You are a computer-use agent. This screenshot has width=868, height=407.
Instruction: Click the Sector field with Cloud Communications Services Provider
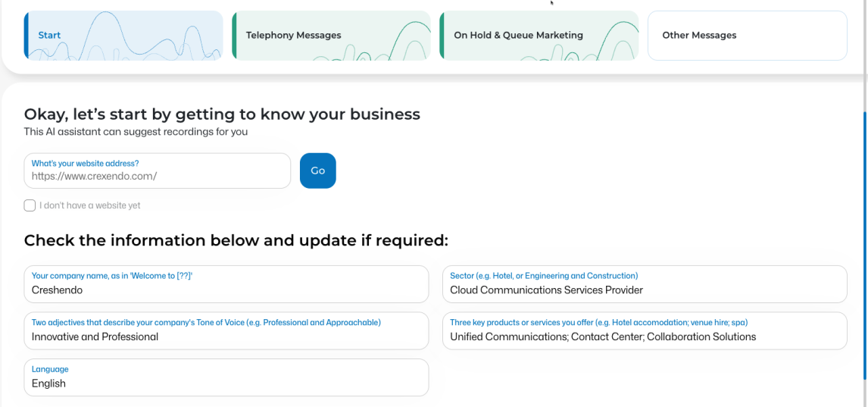pyautogui.click(x=645, y=284)
